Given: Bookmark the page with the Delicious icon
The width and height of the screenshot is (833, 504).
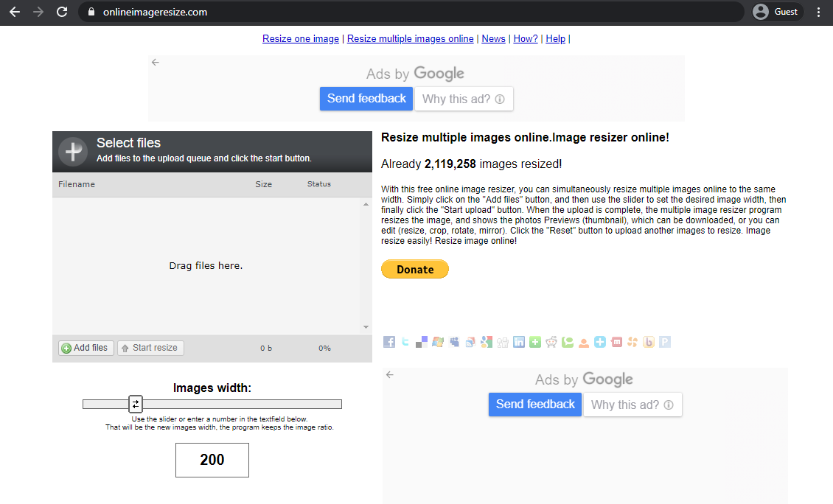Looking at the screenshot, I should 421,342.
